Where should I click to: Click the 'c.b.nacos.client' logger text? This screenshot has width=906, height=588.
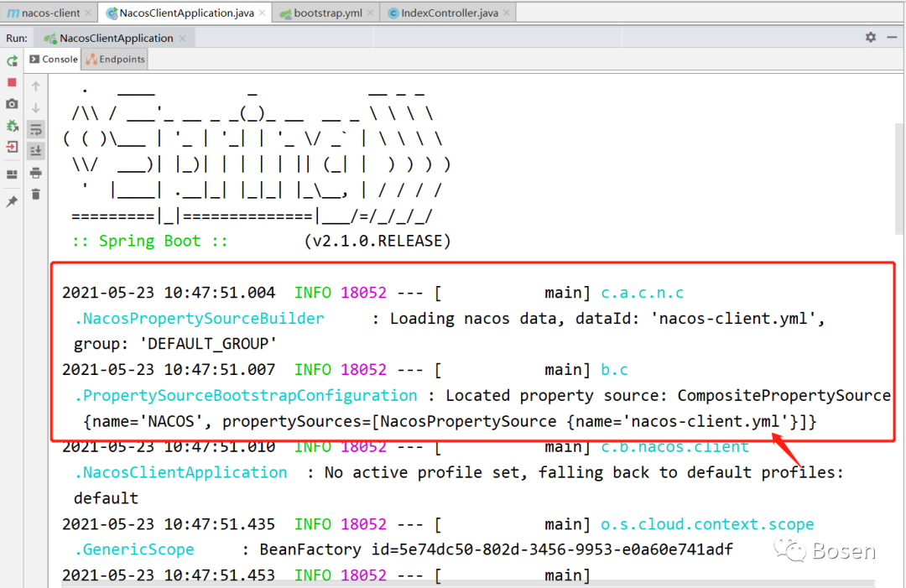click(674, 447)
